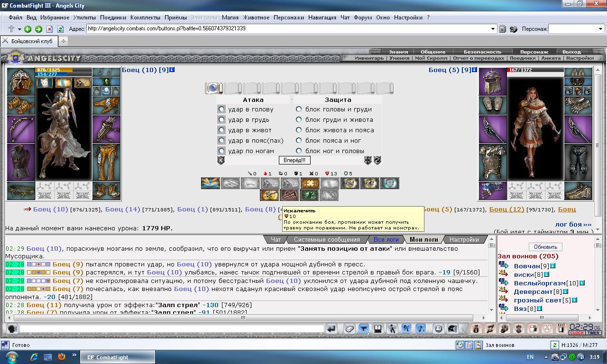Viewport: 607px width, 364px height.
Task: Open Firefox from the Windows taskbar
Action: pos(62,357)
